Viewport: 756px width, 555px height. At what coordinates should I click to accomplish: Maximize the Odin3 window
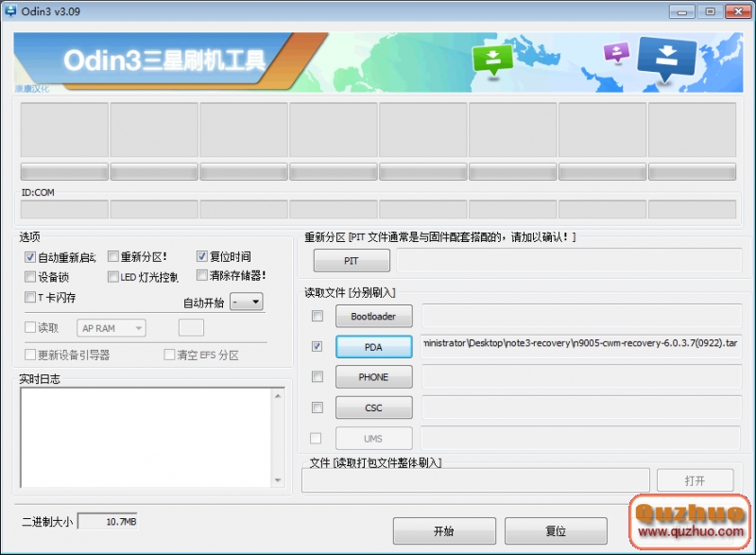710,11
